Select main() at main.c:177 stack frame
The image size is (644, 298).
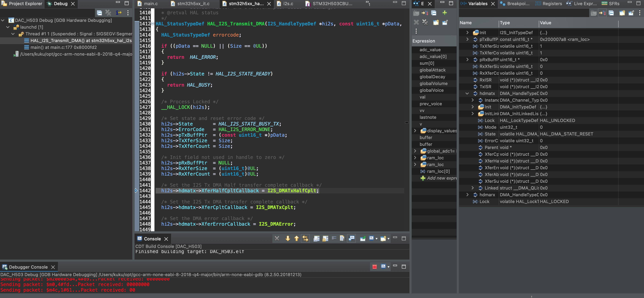(x=64, y=47)
